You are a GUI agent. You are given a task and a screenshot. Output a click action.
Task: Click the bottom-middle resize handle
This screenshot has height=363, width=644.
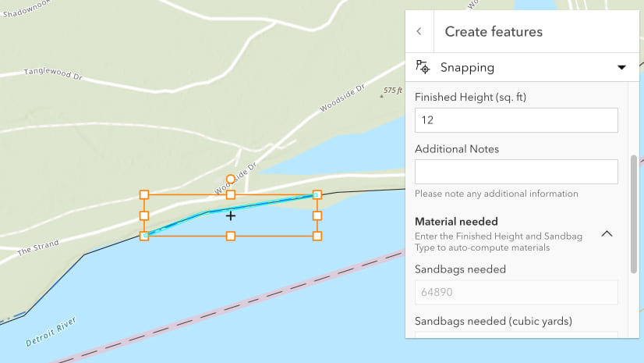pyautogui.click(x=231, y=236)
